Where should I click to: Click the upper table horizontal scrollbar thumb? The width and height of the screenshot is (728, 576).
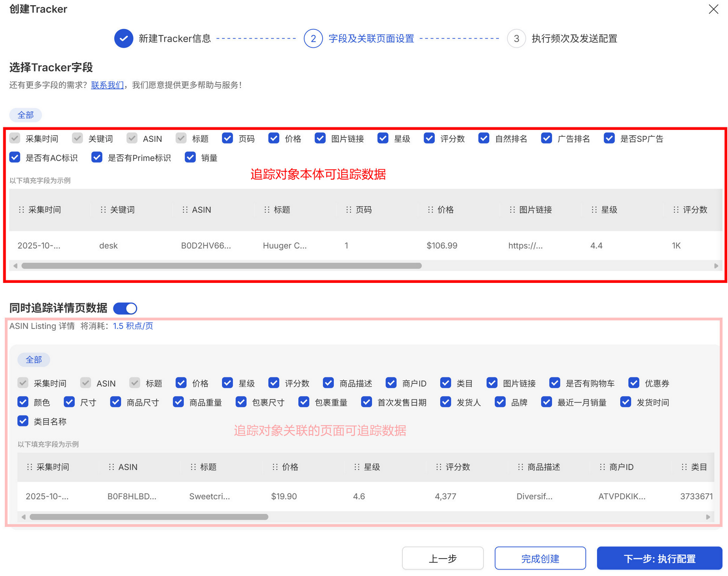tap(222, 266)
